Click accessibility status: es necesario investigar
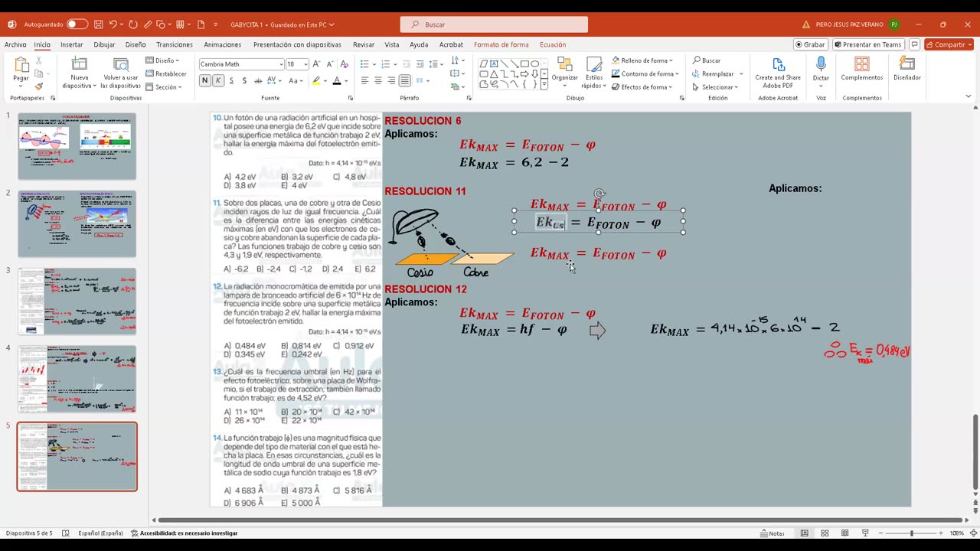Image resolution: width=980 pixels, height=551 pixels. click(x=184, y=533)
